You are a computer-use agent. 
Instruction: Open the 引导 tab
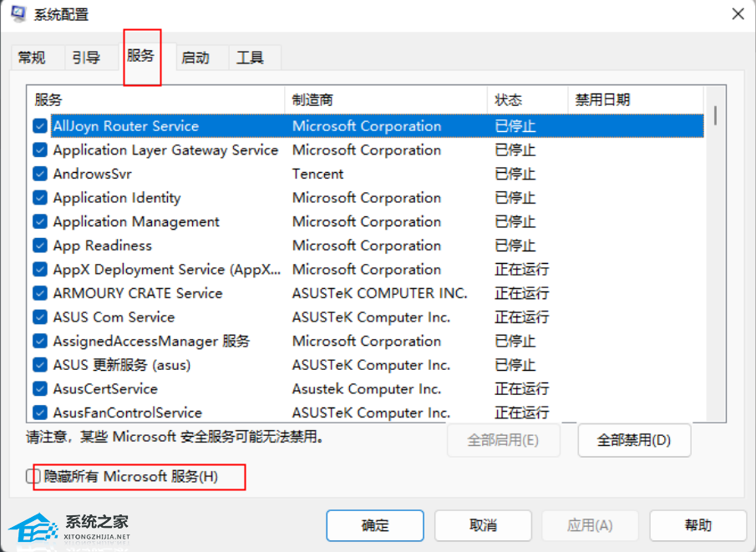click(x=86, y=58)
